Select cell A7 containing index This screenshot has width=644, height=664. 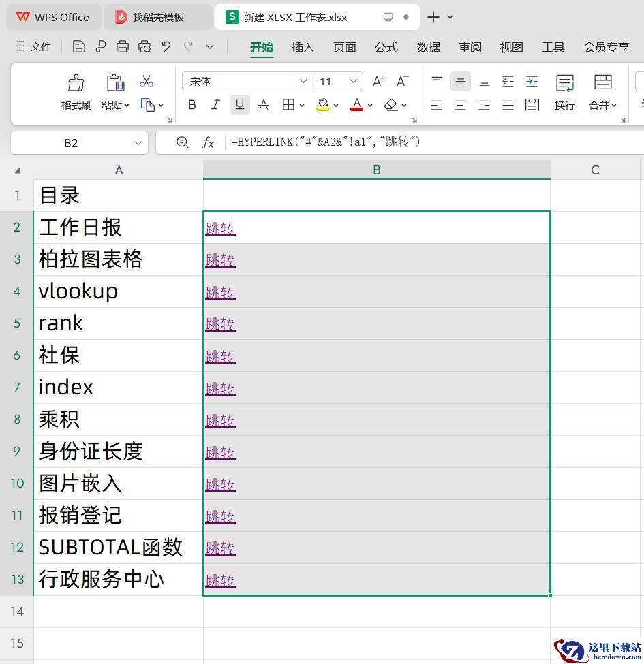[119, 388]
